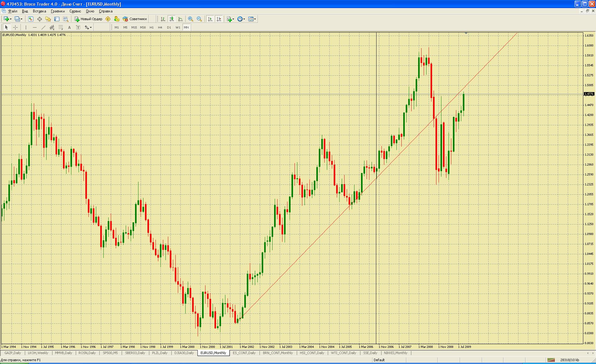
Task: Switch chart to bar chart mode
Action: pos(163,19)
